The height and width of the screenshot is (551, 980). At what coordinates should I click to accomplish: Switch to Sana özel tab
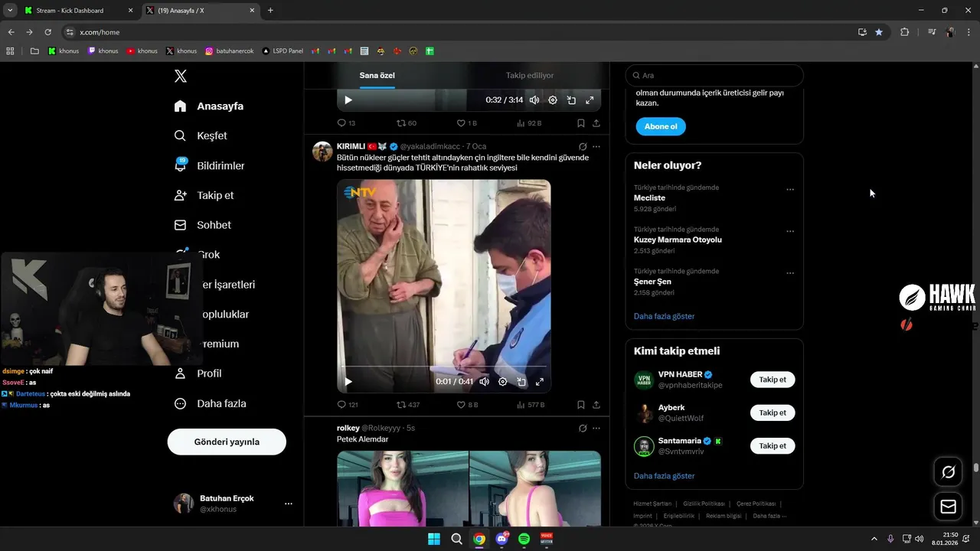(377, 76)
